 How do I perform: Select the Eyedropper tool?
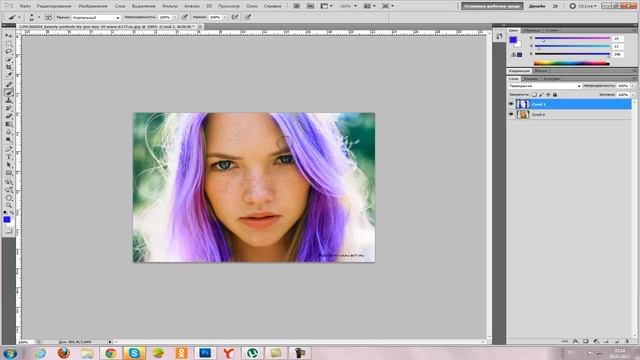[x=9, y=76]
